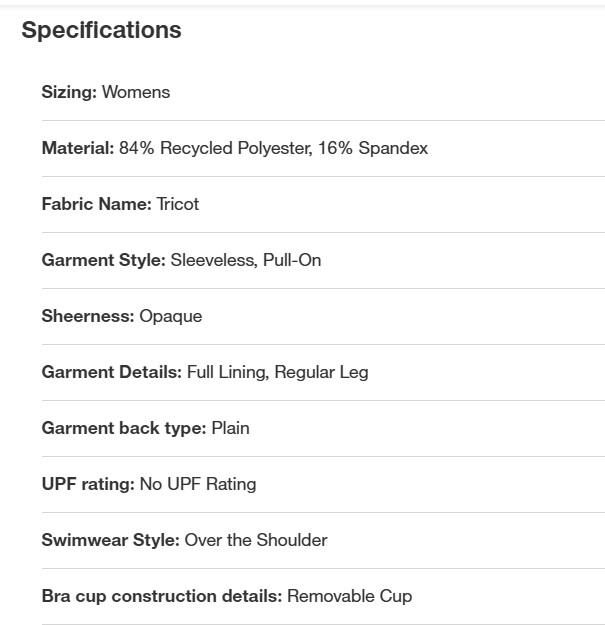This screenshot has height=625, width=605.
Task: Click 84% Recycled Polyester, 16% Spandex text
Action: point(273,148)
